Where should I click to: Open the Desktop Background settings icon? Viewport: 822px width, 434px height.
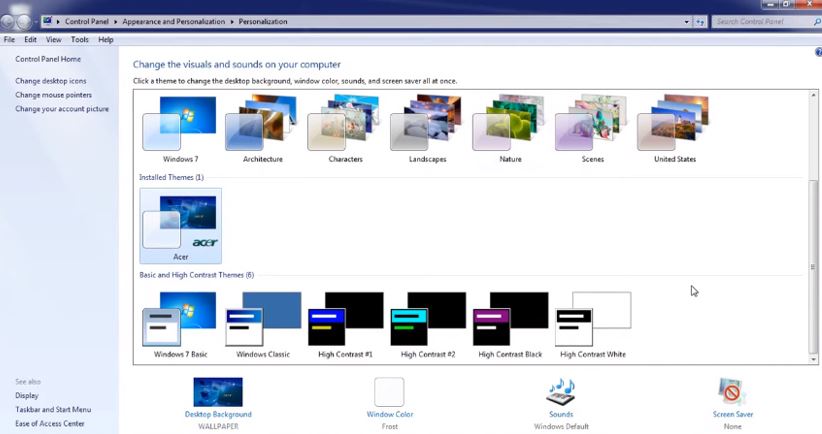218,392
